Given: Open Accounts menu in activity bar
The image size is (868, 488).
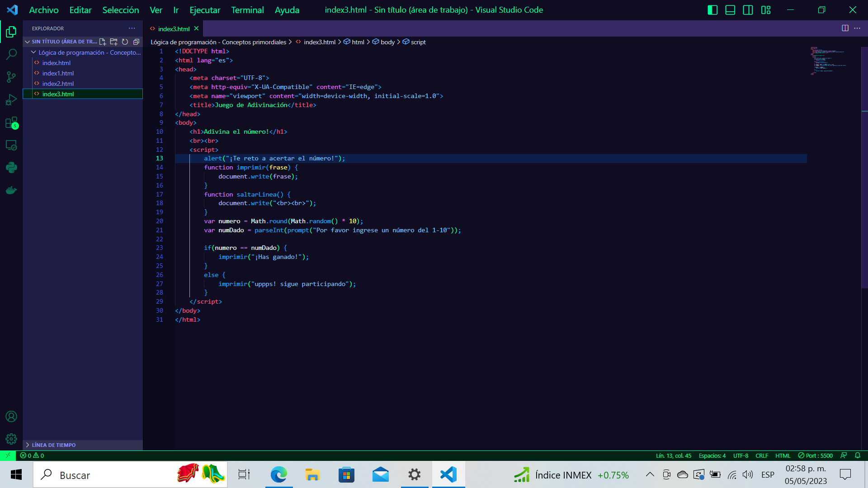Looking at the screenshot, I should [x=11, y=417].
